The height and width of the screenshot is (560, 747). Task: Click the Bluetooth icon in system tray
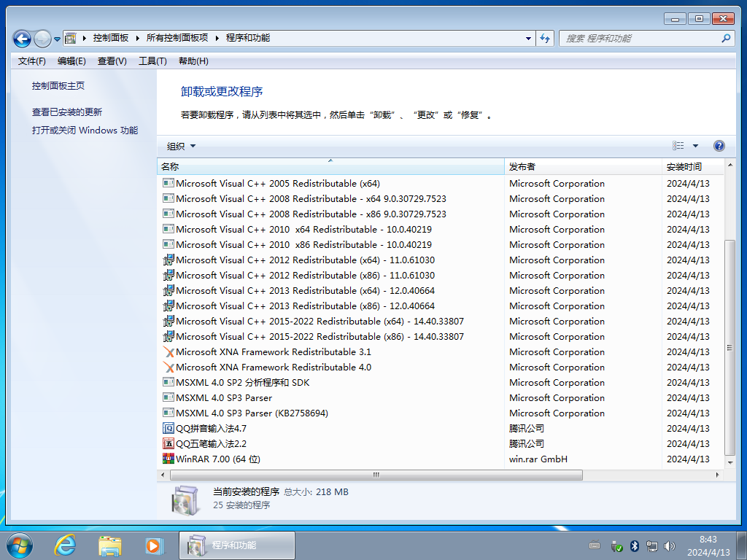point(634,545)
